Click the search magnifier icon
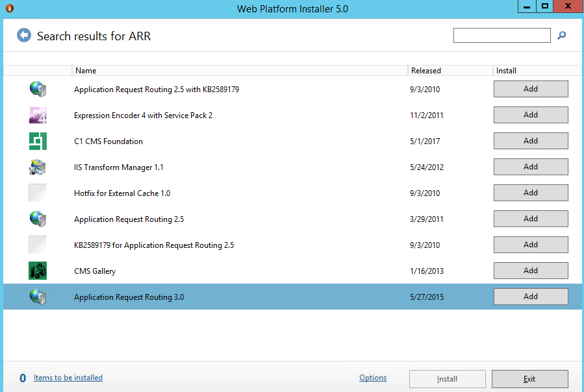Viewport: 584px width, 392px height. tap(562, 36)
